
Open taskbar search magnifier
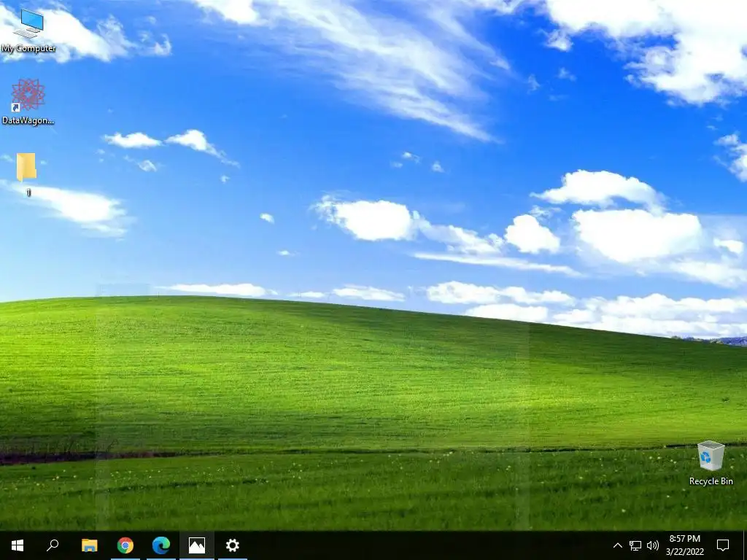[x=53, y=545]
